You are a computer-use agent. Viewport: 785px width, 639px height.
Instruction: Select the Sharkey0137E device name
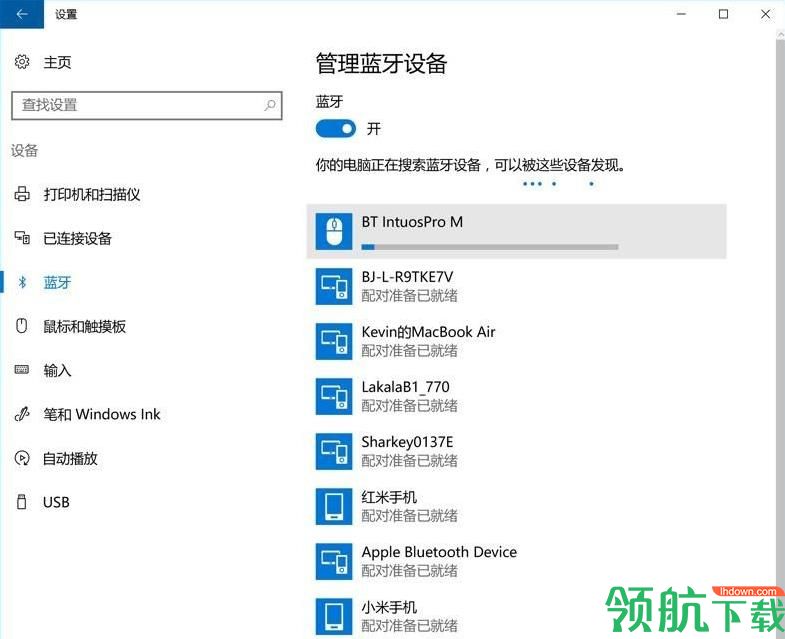tap(407, 442)
